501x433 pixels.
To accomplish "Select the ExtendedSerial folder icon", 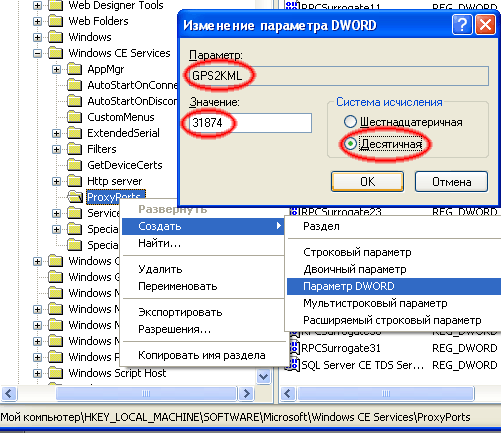I will coord(74,133).
